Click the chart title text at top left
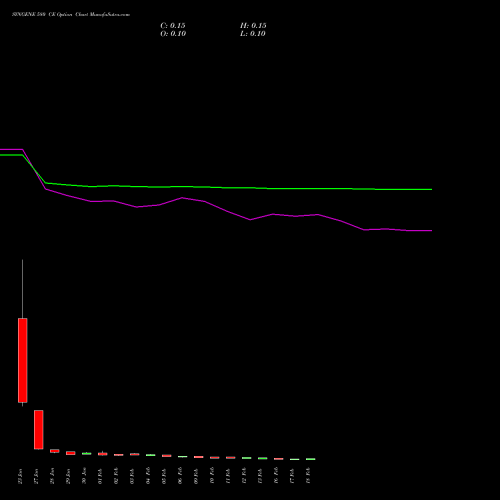Screen dimensions: 500x500 [x=71, y=15]
